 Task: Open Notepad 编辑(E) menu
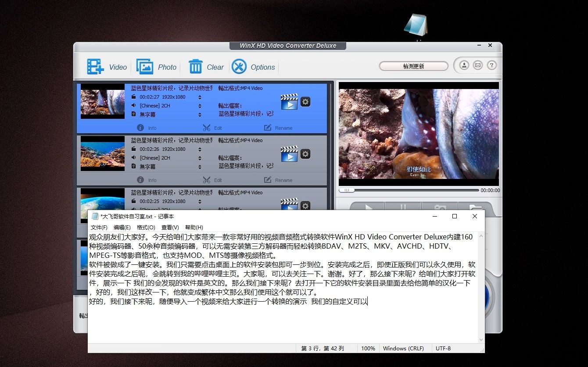point(122,227)
